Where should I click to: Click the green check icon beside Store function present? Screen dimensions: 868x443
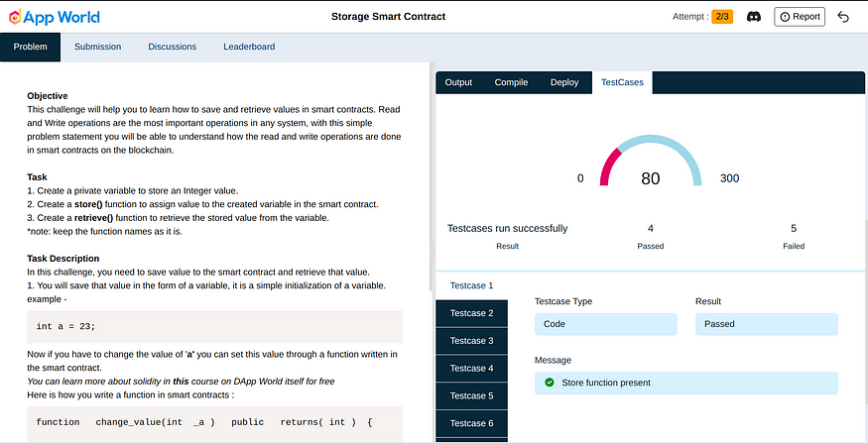click(x=550, y=383)
